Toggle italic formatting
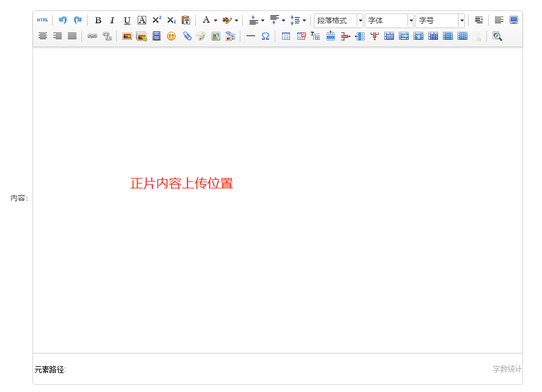The image size is (542, 392). click(112, 20)
